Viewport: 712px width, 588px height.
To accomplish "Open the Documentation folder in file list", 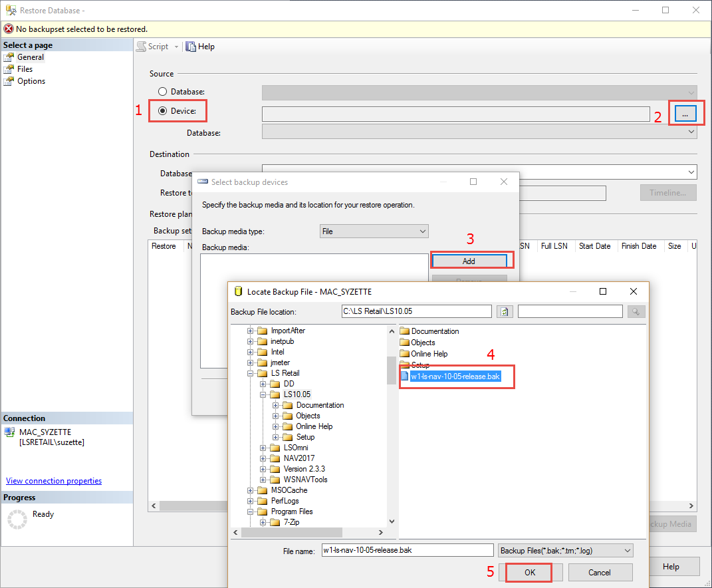I will click(x=435, y=331).
